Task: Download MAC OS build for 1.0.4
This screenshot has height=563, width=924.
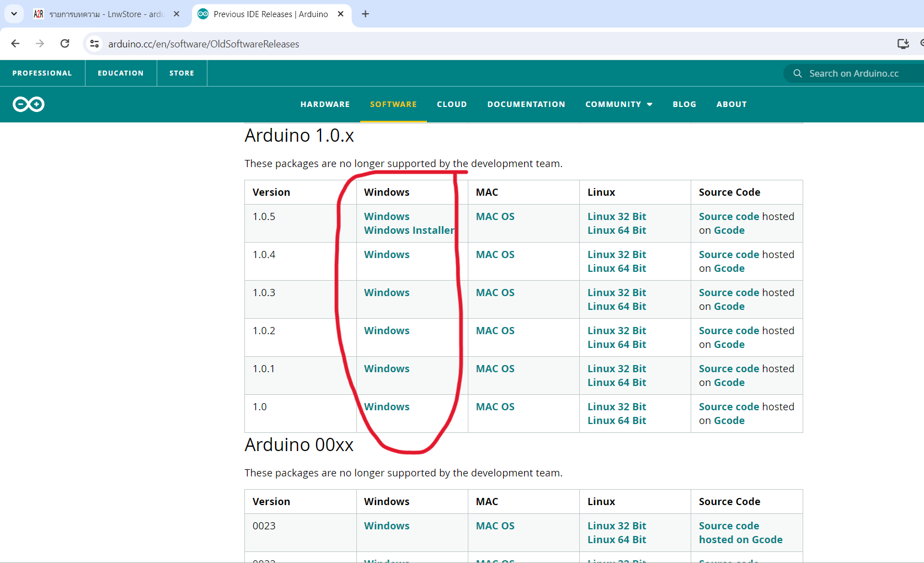Action: click(495, 255)
